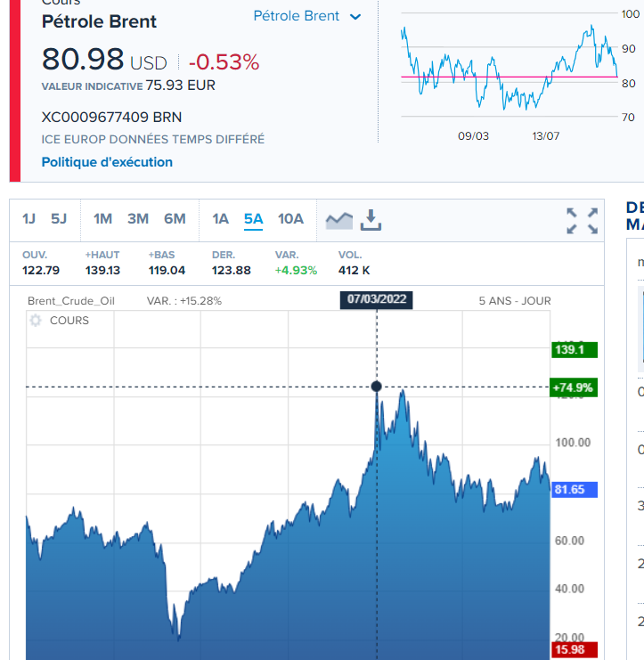Open the chart type area icon
The width and height of the screenshot is (644, 660).
point(339,220)
